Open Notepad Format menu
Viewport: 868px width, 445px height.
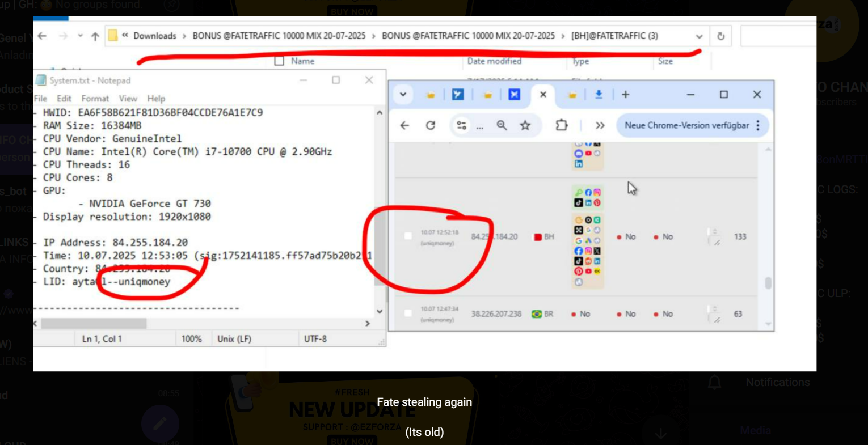(x=95, y=98)
